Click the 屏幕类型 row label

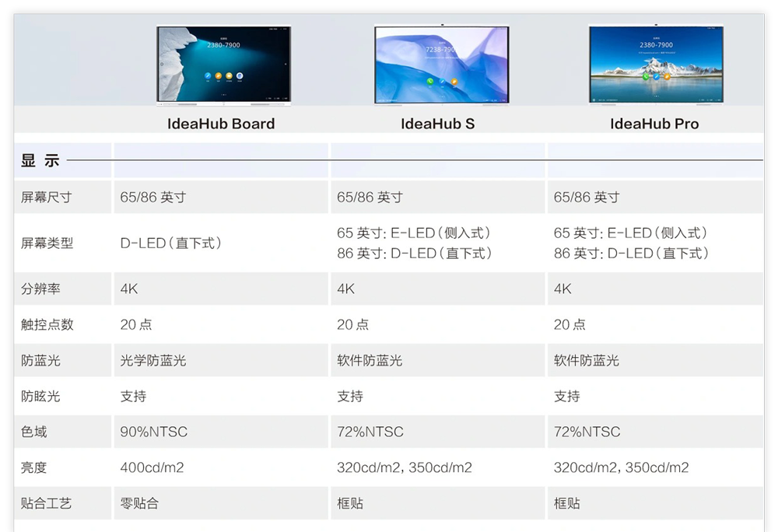47,243
